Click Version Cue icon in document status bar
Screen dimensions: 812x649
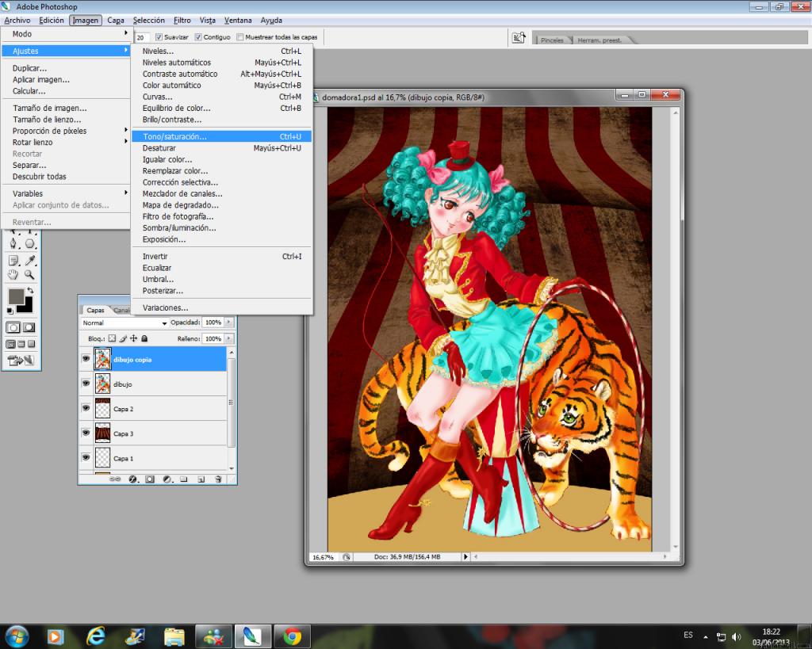point(347,557)
